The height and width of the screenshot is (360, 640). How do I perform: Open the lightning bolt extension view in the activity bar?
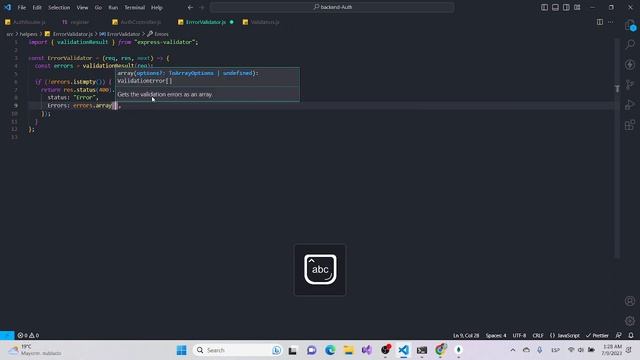pos(630,64)
